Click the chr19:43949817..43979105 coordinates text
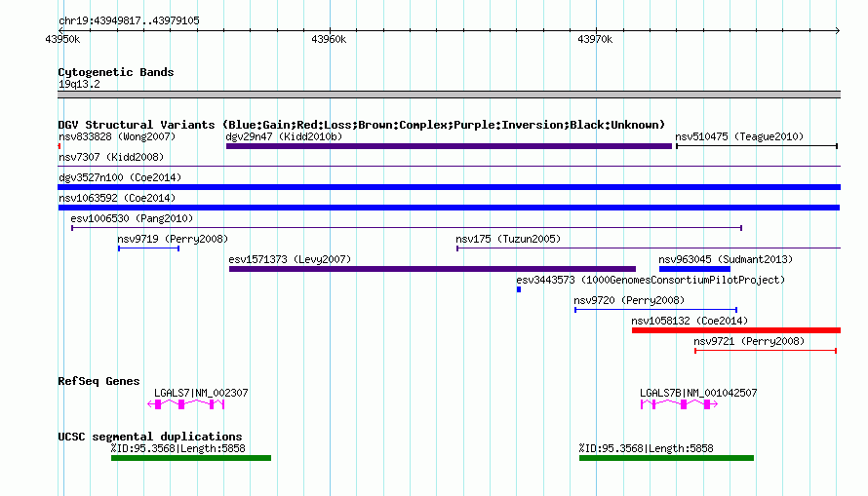 click(129, 20)
